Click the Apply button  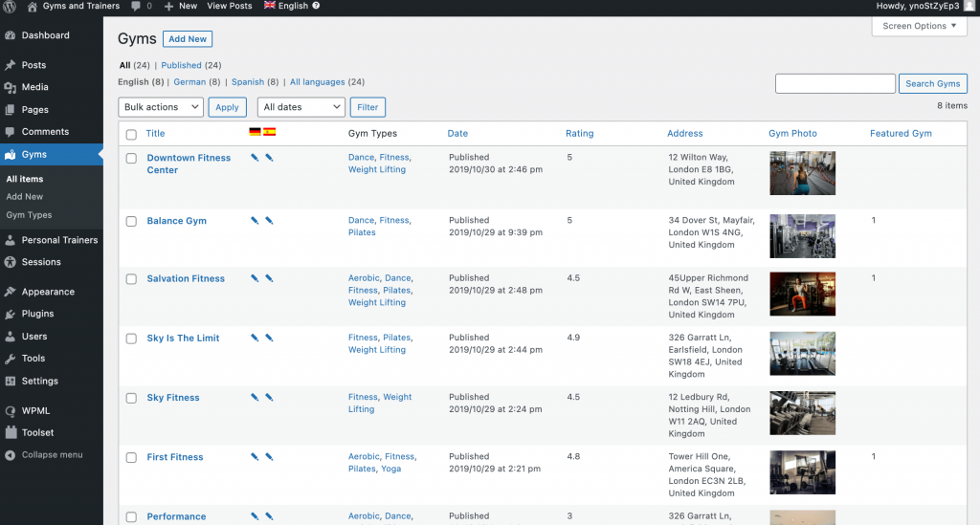coord(227,107)
